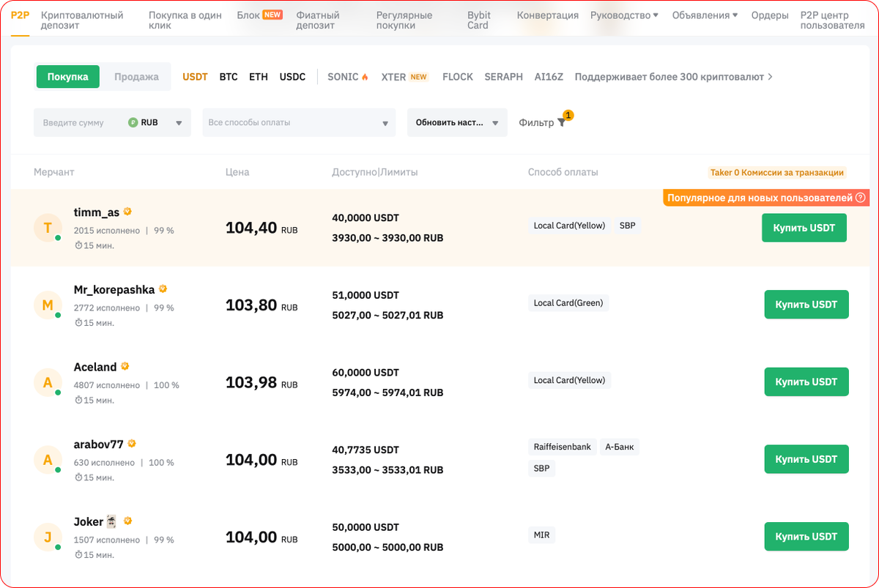Click Mr_korepashka's avatar

(48, 305)
